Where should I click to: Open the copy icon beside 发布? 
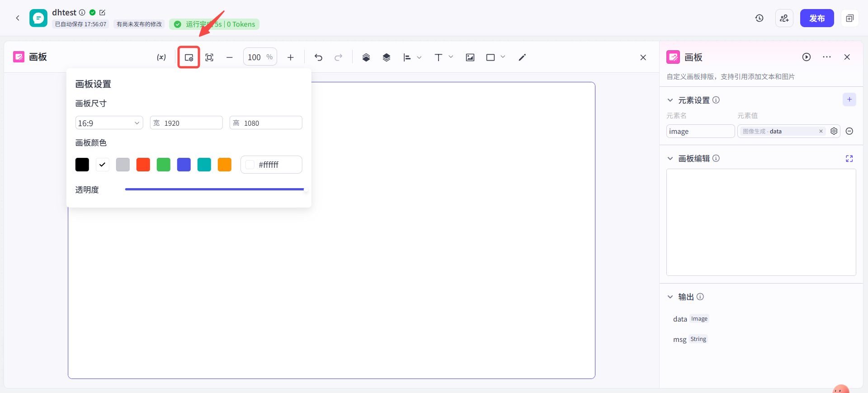click(849, 18)
